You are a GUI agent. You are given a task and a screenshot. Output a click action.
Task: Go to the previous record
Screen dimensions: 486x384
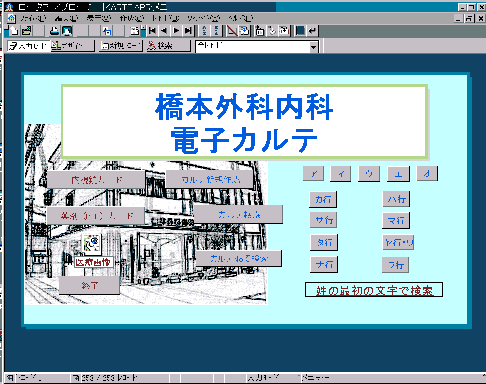click(x=164, y=31)
